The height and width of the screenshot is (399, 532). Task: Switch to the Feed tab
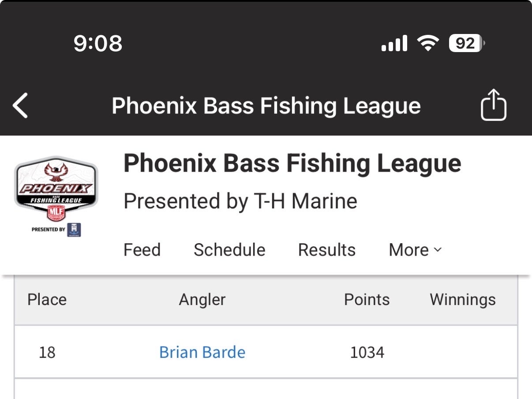point(142,250)
